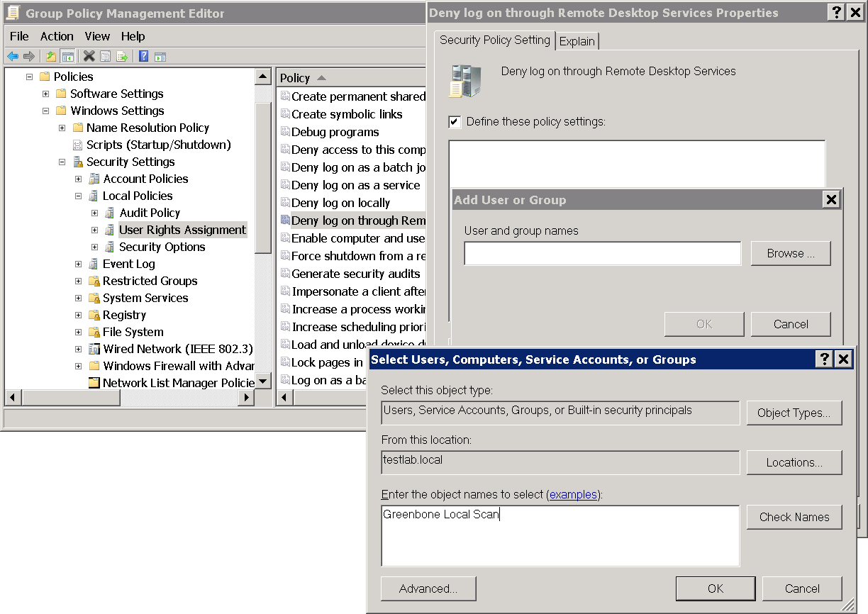The image size is (868, 614).
Task: Toggle Show/Hide Console Tree toolbar icon
Action: point(67,57)
